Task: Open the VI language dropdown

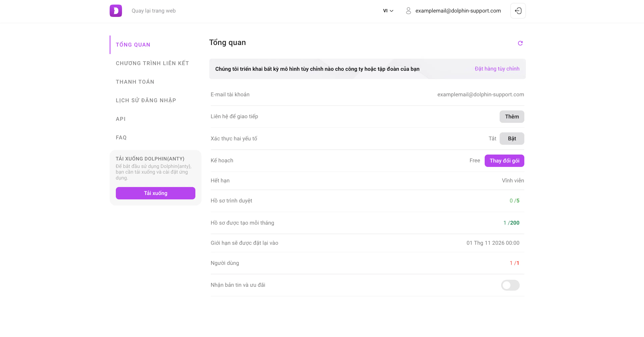Action: click(388, 11)
